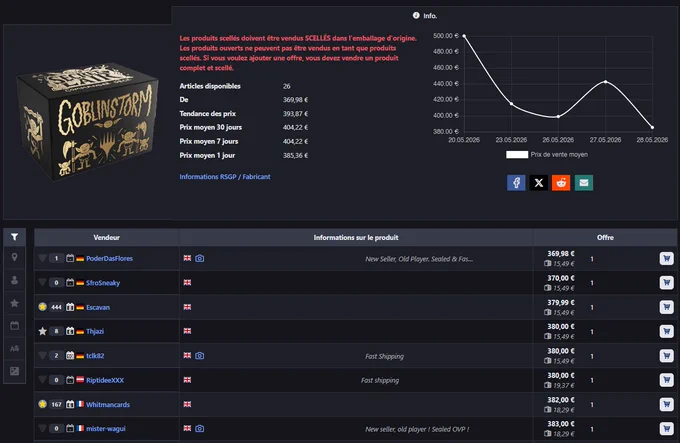Share on X
680x443 pixels.
tap(539, 182)
